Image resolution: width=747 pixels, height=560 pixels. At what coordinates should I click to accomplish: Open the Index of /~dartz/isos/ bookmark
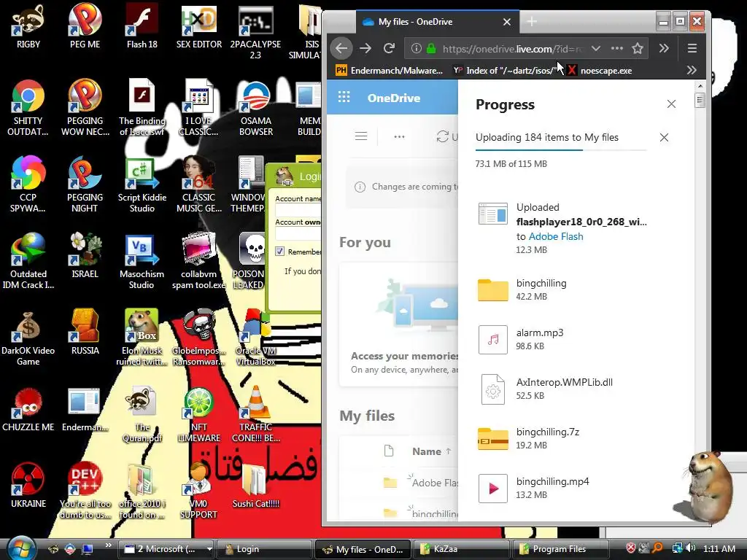coord(505,71)
